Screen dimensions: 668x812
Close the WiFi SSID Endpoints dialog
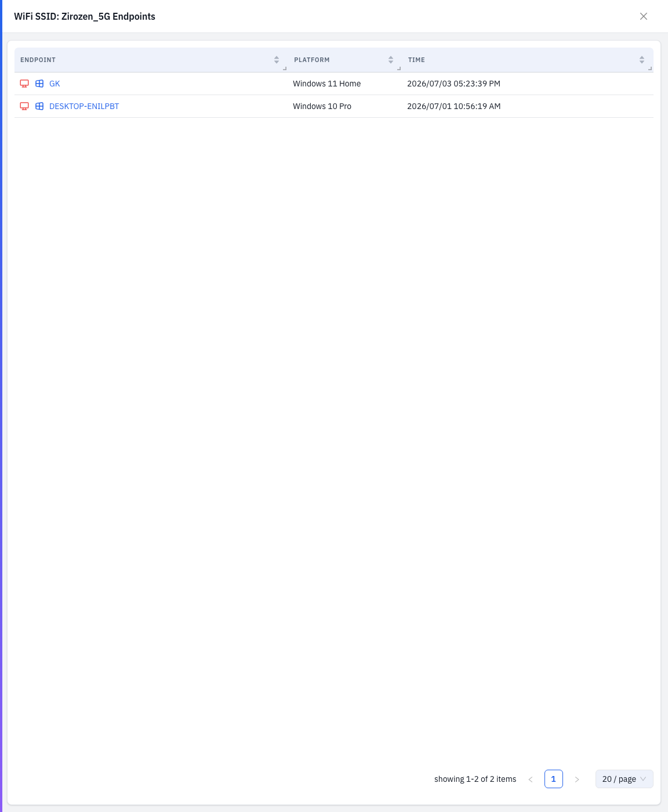644,16
